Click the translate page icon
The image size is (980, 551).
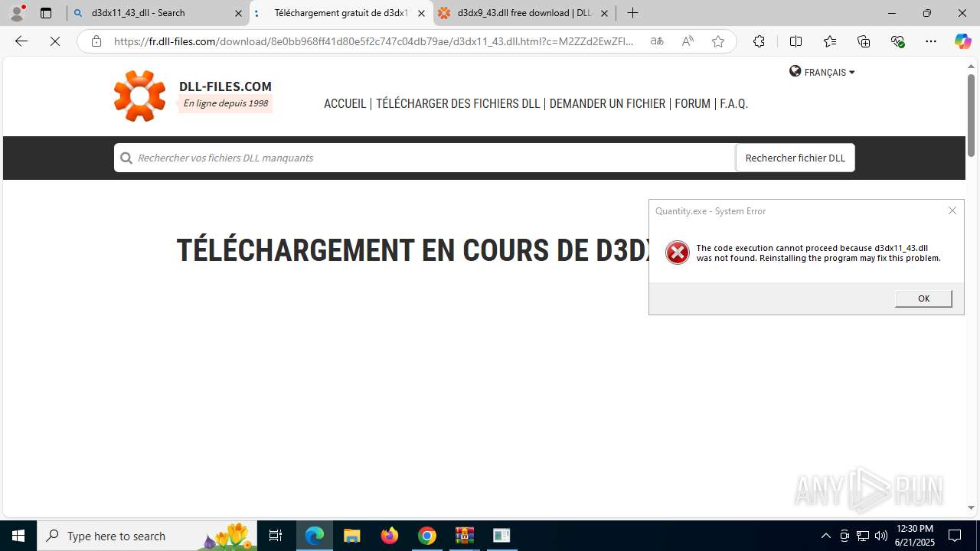[657, 41]
